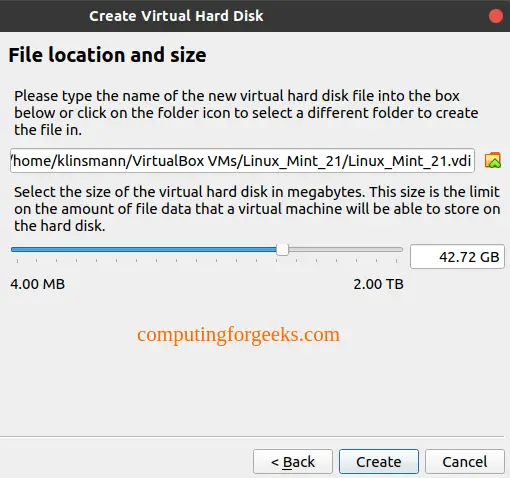Click the computingforgeeks.com watermark text

(238, 335)
